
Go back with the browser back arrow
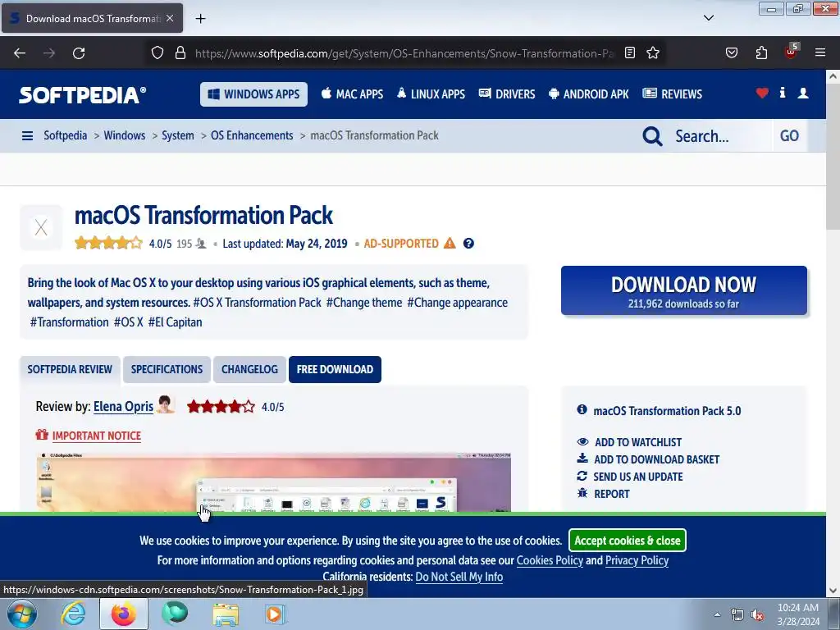(x=20, y=53)
